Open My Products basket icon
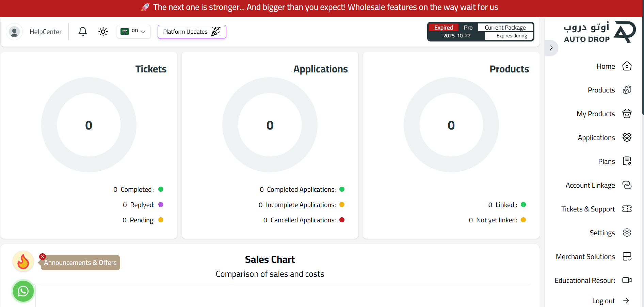 coord(627,114)
